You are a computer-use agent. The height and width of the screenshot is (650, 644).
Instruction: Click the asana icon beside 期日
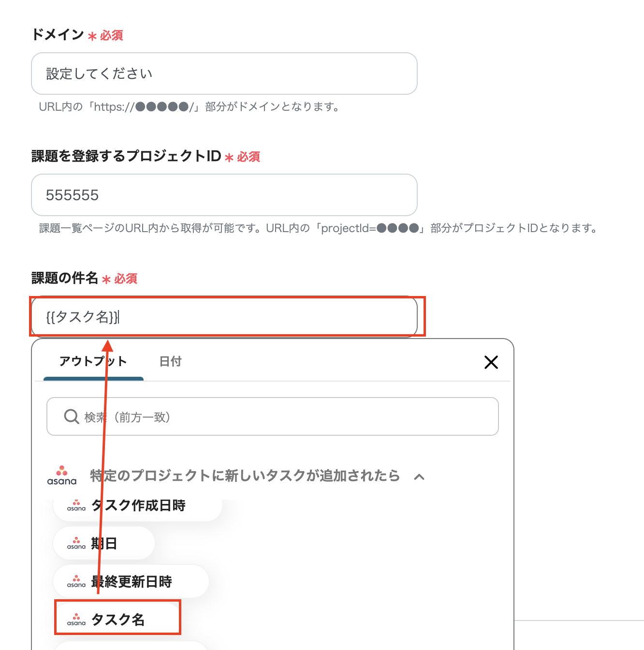pyautogui.click(x=76, y=544)
